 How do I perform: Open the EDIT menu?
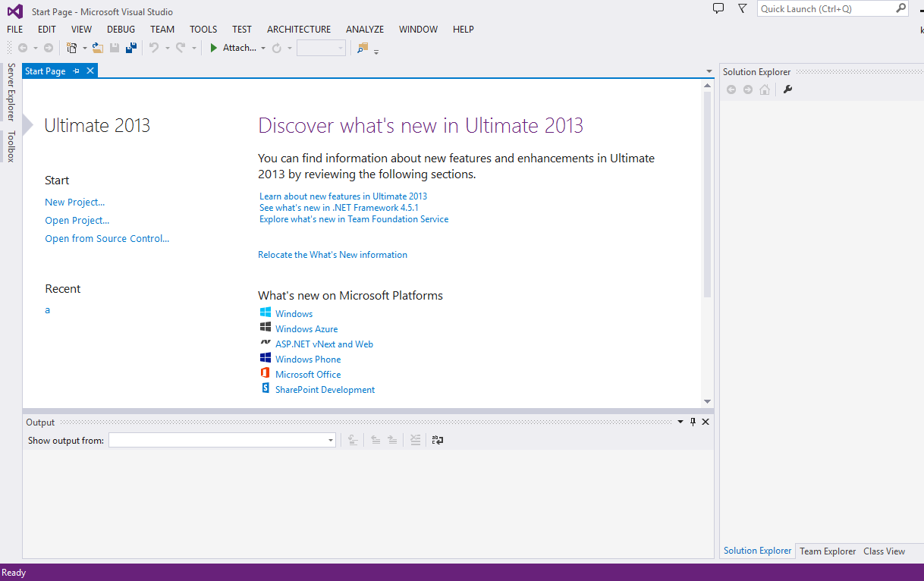point(47,29)
